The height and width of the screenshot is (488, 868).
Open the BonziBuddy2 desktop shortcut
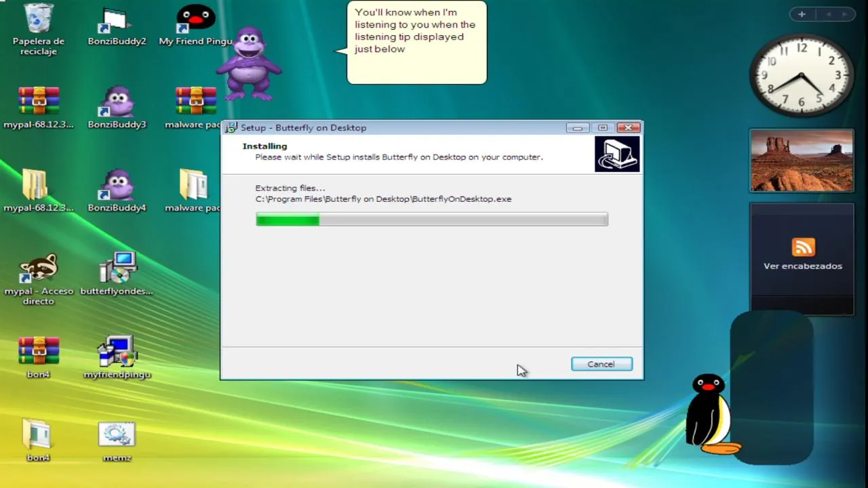(x=117, y=20)
